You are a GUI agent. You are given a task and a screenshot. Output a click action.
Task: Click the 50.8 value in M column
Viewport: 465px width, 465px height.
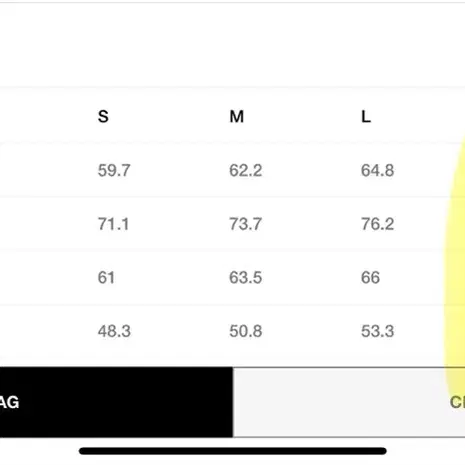(x=246, y=331)
